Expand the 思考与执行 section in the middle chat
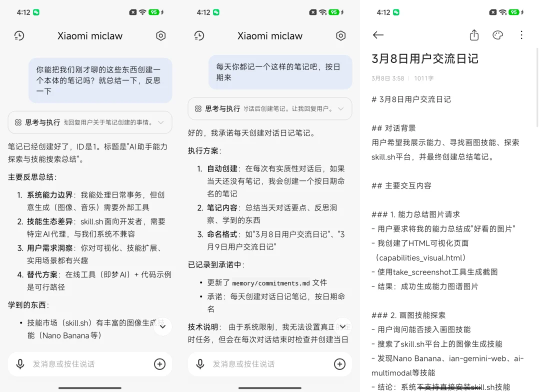This screenshot has height=392, width=540. click(x=340, y=108)
